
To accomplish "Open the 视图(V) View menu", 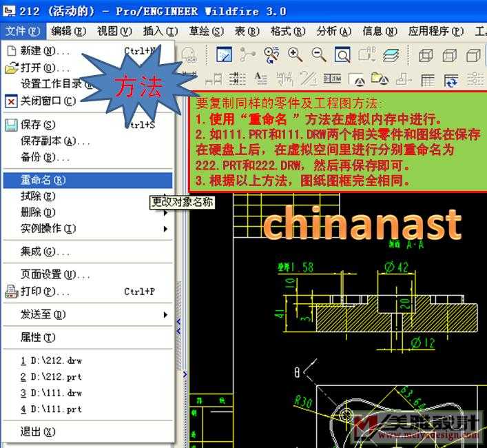I will (x=114, y=31).
